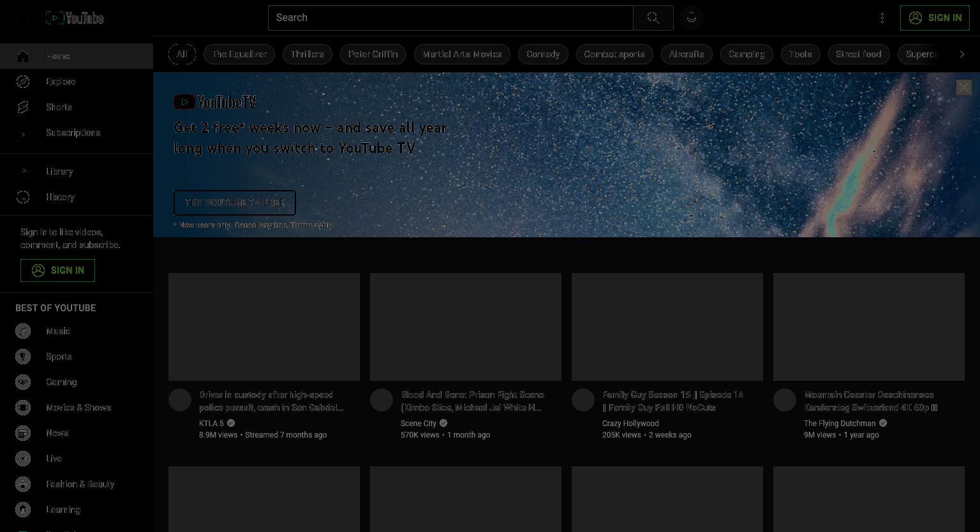This screenshot has height=532, width=980.
Task: Open the KTLA 5 channel link
Action: point(212,424)
